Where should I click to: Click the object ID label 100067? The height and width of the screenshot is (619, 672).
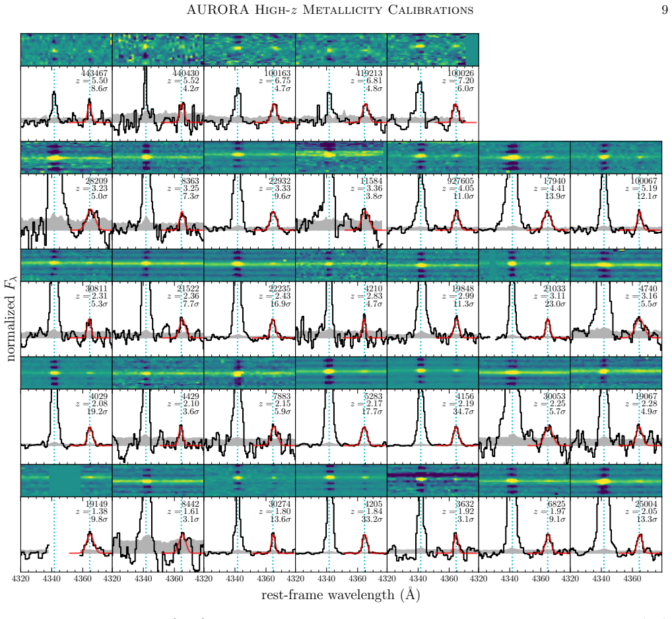coord(644,181)
